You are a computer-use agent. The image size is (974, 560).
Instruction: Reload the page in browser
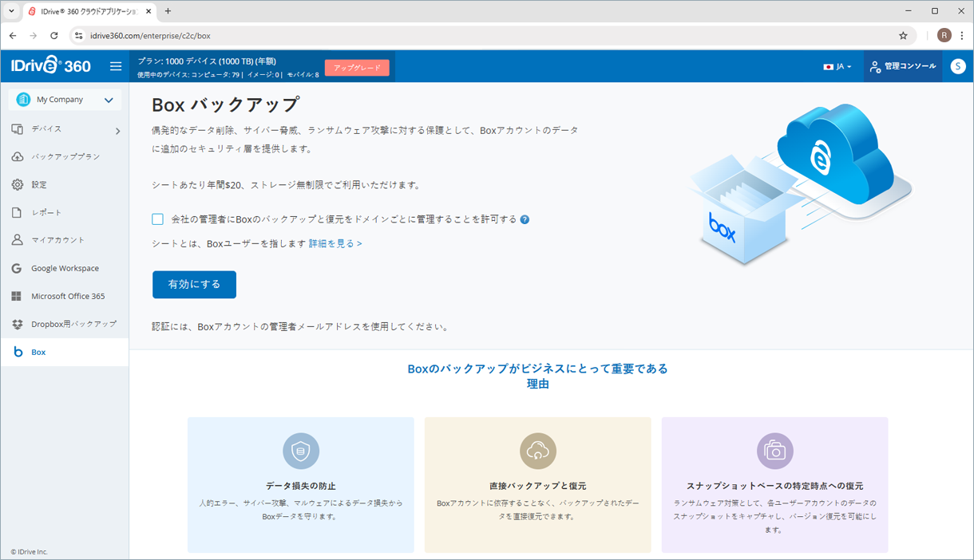54,36
